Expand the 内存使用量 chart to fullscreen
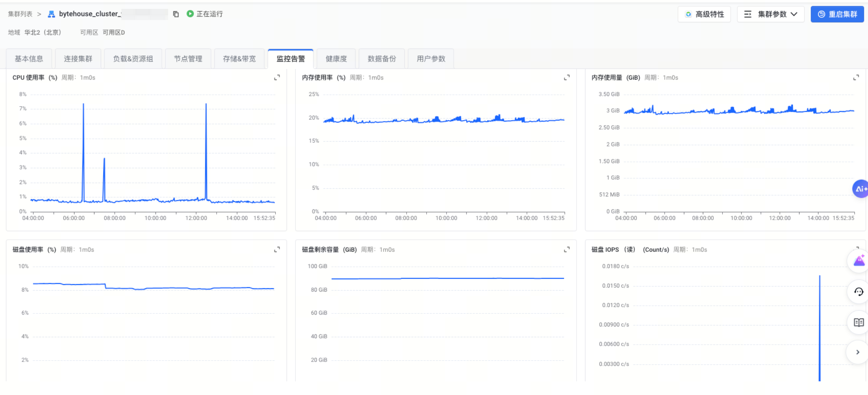 click(856, 77)
